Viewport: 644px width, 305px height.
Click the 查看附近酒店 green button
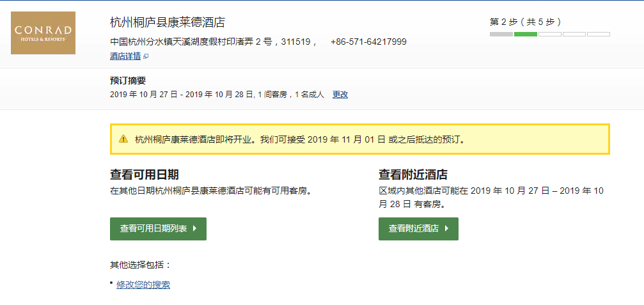418,229
